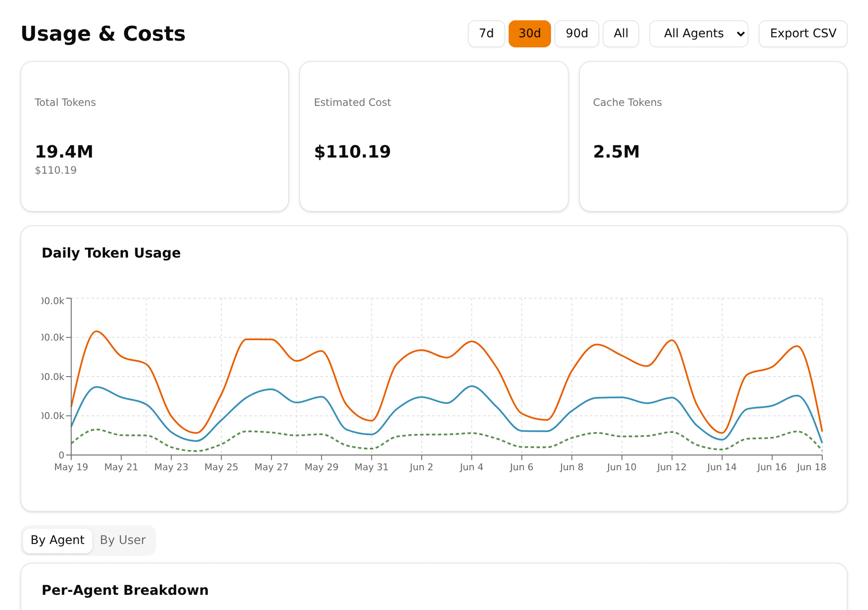Screen dimensions: 868x610
Task: Switch to the By User tab
Action: click(123, 540)
